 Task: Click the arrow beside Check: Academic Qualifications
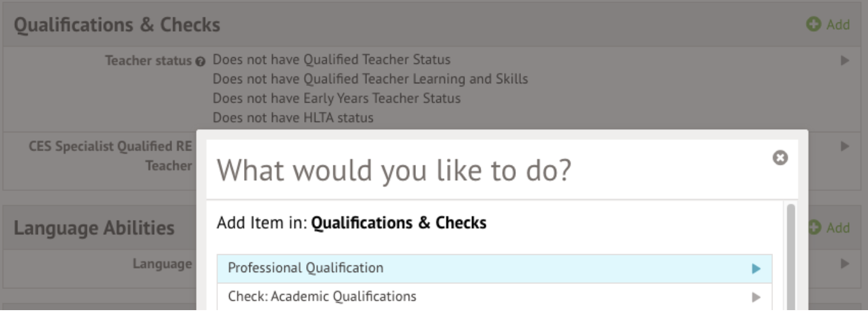pos(756,297)
